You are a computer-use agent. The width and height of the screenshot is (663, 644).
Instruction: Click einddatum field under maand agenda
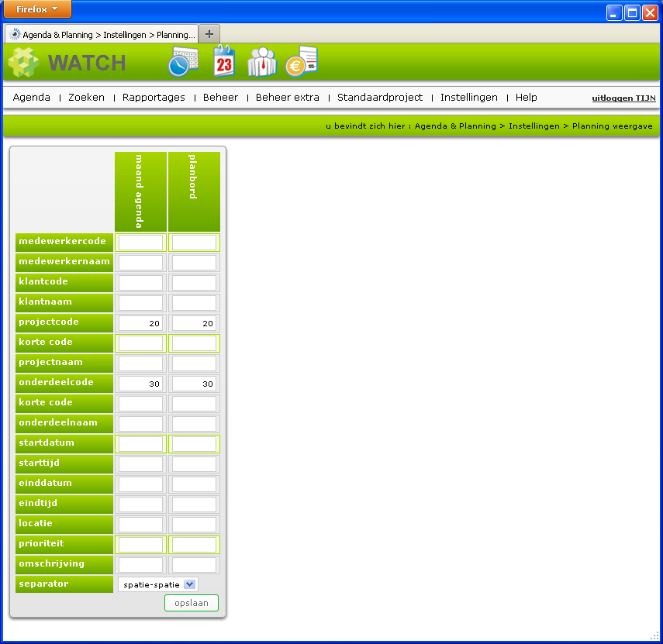point(141,484)
